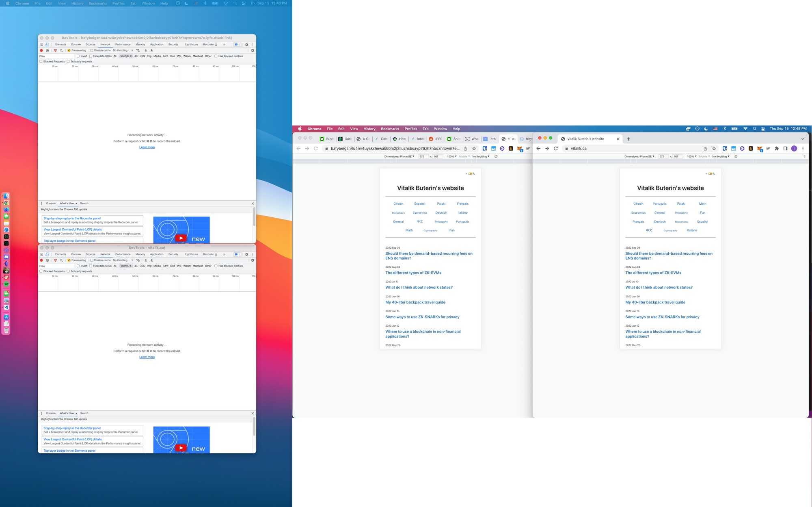Reload the vitalik.ca browser page

556,149
